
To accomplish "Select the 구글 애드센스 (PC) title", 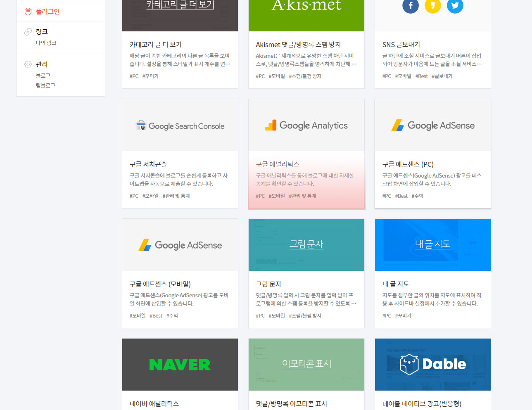I will pos(408,164).
